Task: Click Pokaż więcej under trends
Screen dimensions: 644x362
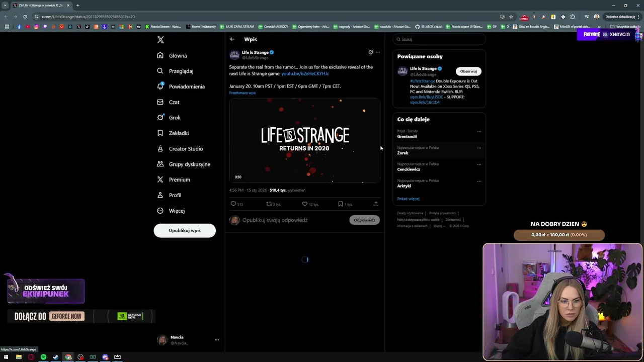Action: [x=408, y=199]
